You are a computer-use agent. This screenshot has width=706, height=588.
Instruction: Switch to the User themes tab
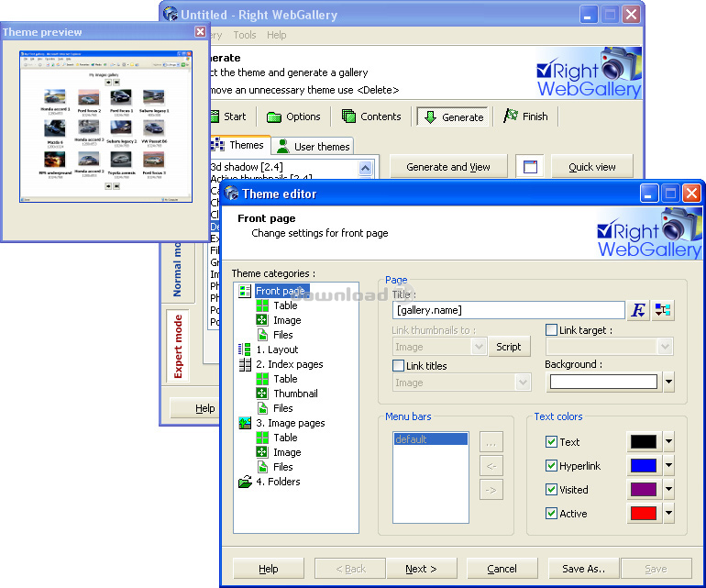coord(313,147)
